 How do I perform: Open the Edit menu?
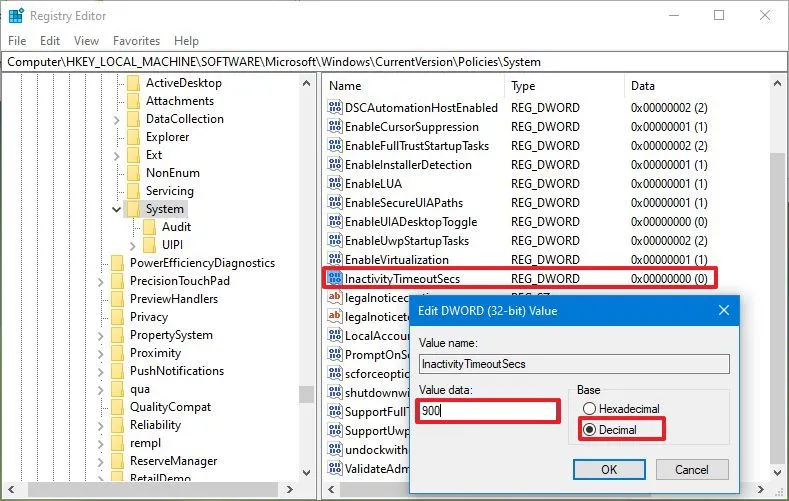(50, 41)
